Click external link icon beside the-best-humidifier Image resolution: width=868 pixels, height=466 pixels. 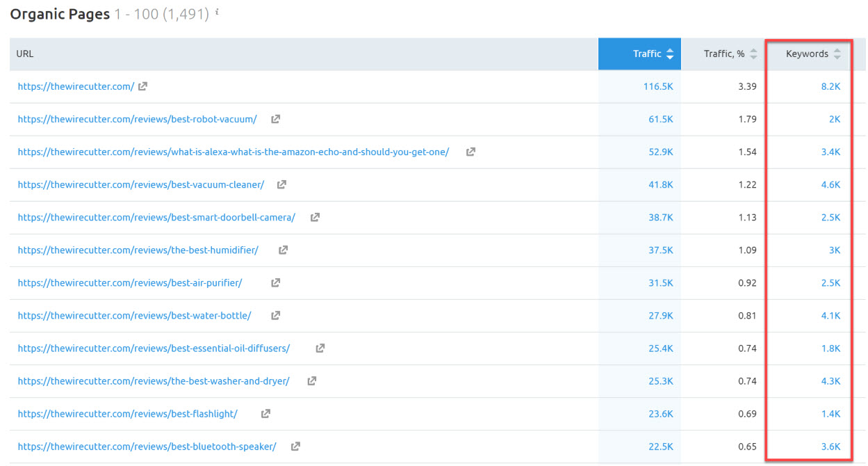283,250
